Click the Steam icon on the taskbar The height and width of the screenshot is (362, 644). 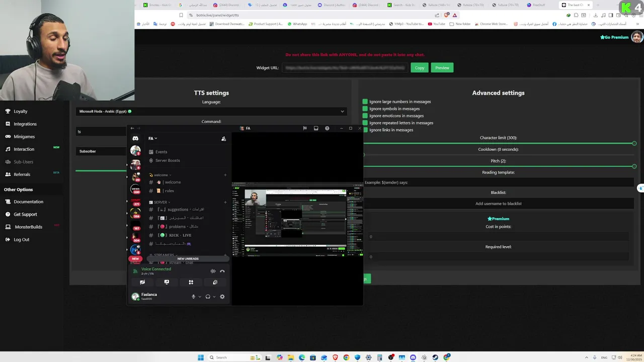coord(435,357)
